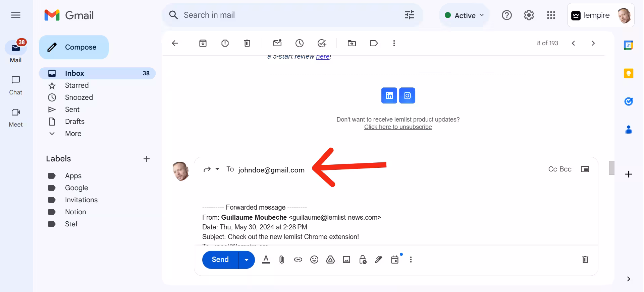The height and width of the screenshot is (292, 644).
Task: Open the Active status dropdown
Action: [x=464, y=15]
